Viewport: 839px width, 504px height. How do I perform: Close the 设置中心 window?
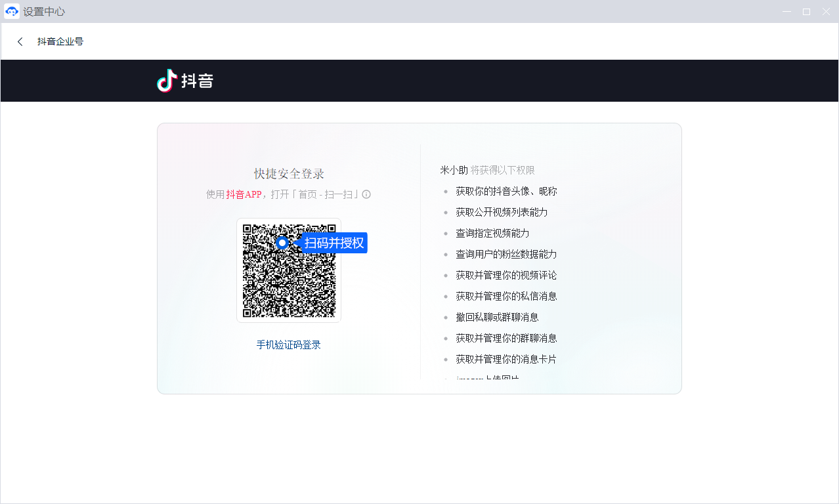[826, 12]
